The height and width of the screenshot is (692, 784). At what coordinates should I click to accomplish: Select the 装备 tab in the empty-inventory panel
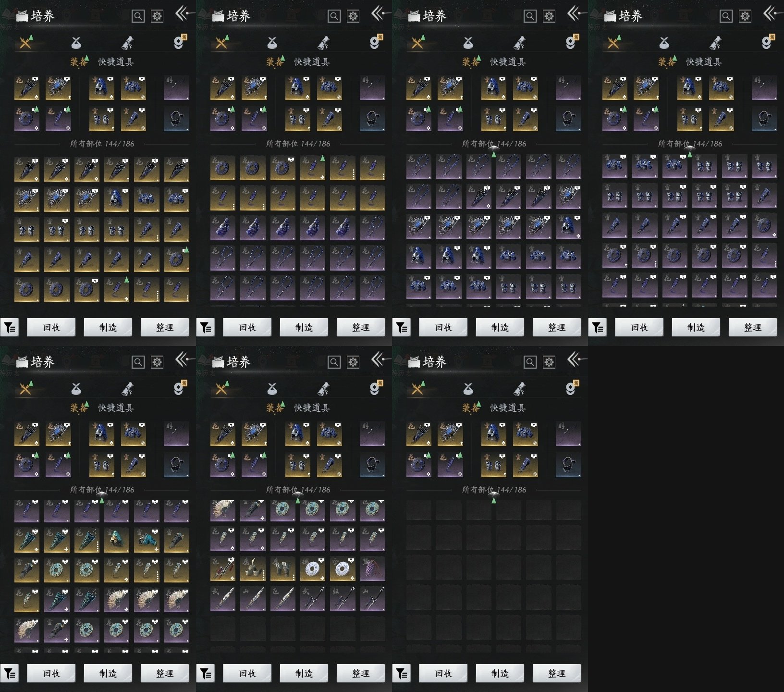tap(470, 408)
